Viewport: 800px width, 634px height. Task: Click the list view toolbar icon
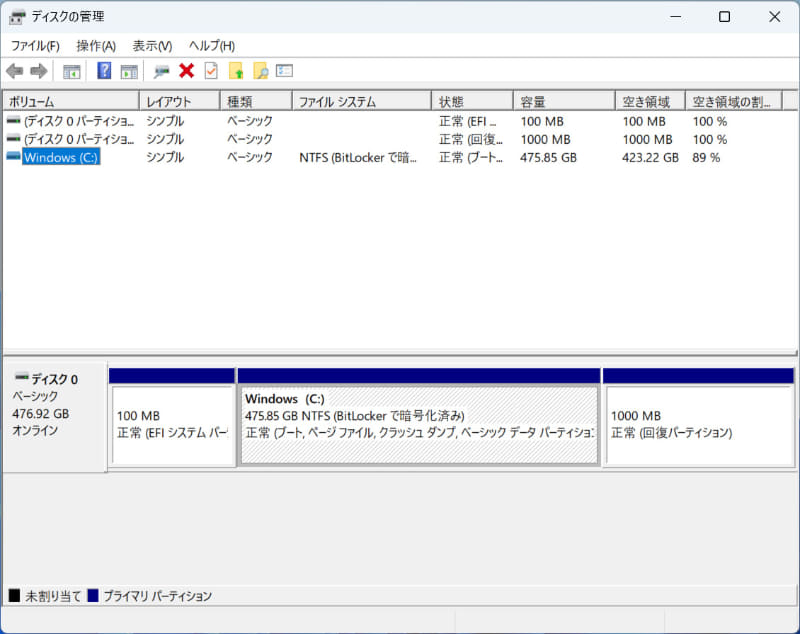[x=285, y=70]
